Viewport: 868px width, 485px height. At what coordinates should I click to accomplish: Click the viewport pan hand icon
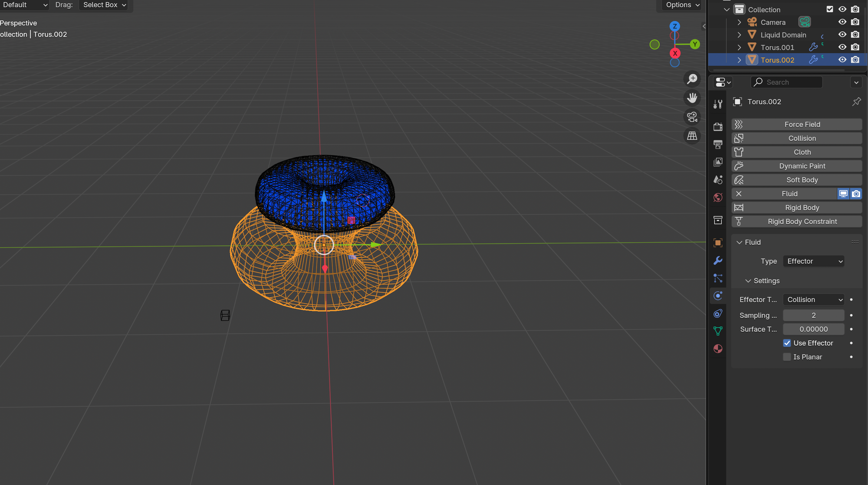tap(692, 98)
